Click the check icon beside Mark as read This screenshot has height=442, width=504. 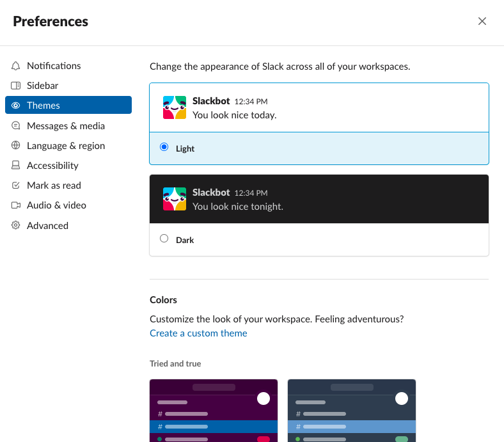[15, 185]
